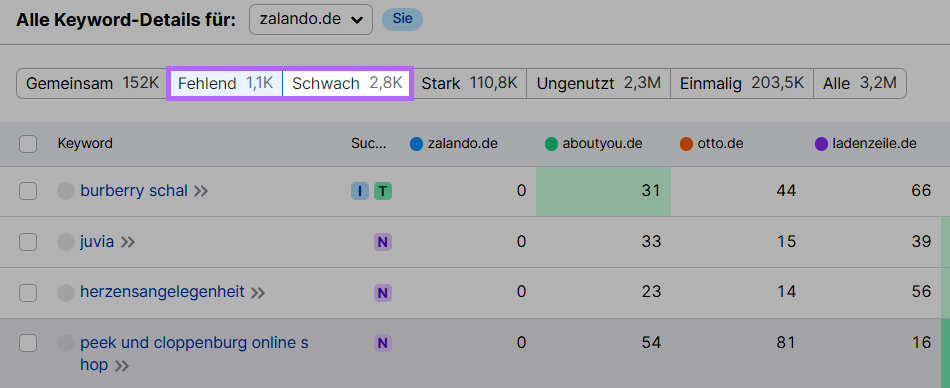Click otto.de value 81 for peek und cloppenburg
Viewport: 950px width, 388px height.
click(x=786, y=343)
